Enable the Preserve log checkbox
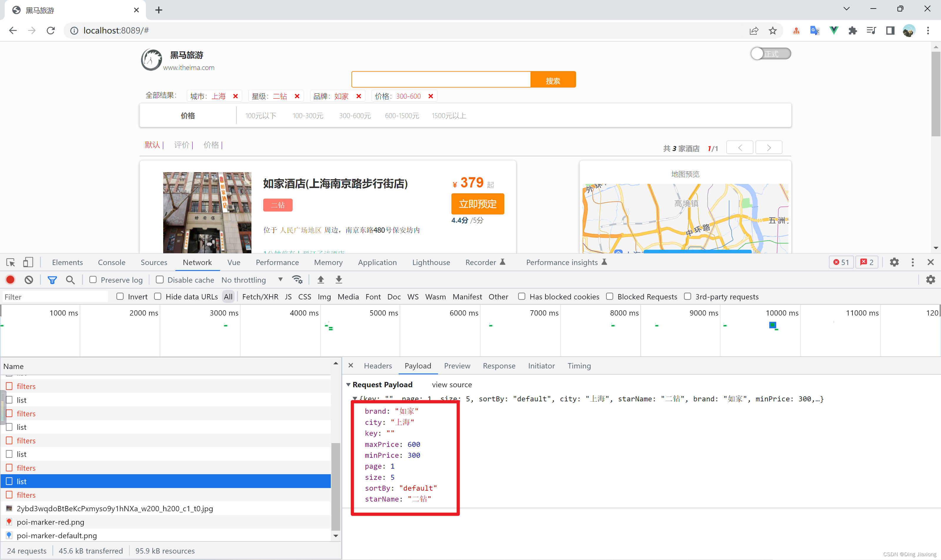 tap(93, 280)
